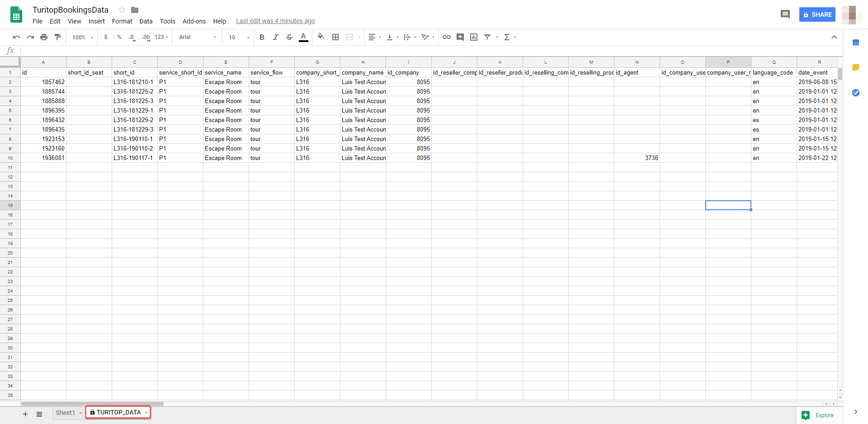Collapse the toolbar with up chevron
The width and height of the screenshot is (868, 424).
(834, 37)
